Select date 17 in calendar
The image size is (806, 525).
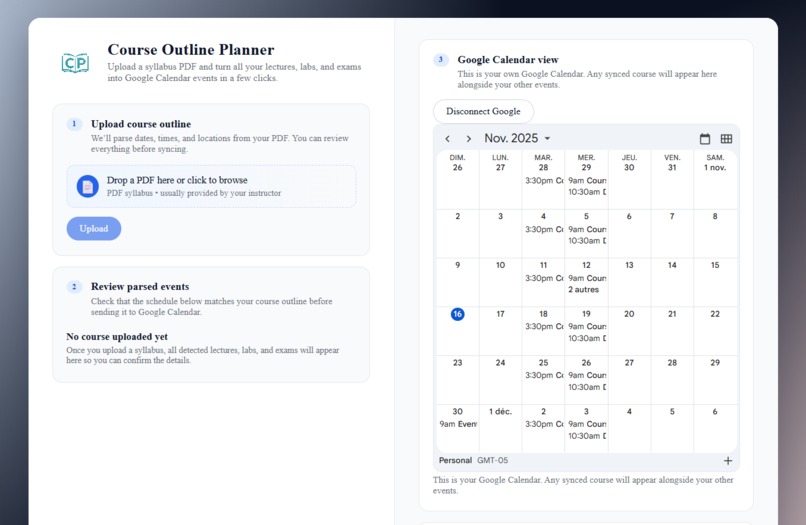[500, 314]
